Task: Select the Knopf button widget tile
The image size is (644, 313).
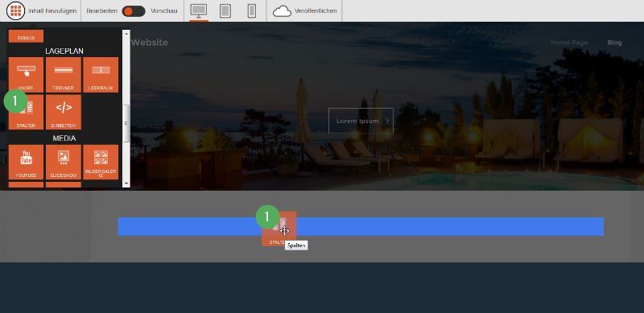Action: [26, 75]
